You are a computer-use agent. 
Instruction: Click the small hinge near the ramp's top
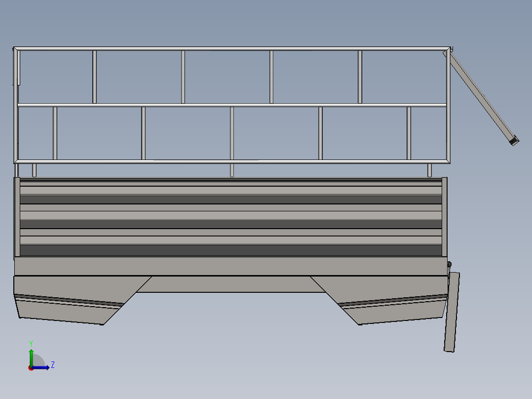point(452,50)
